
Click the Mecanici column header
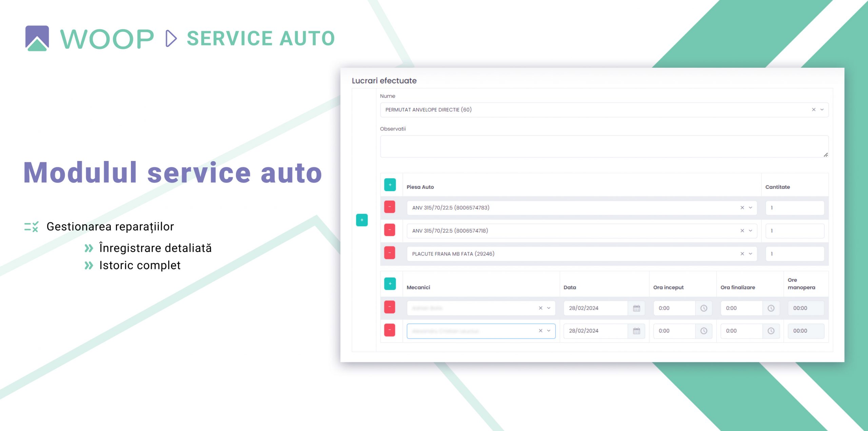(418, 287)
